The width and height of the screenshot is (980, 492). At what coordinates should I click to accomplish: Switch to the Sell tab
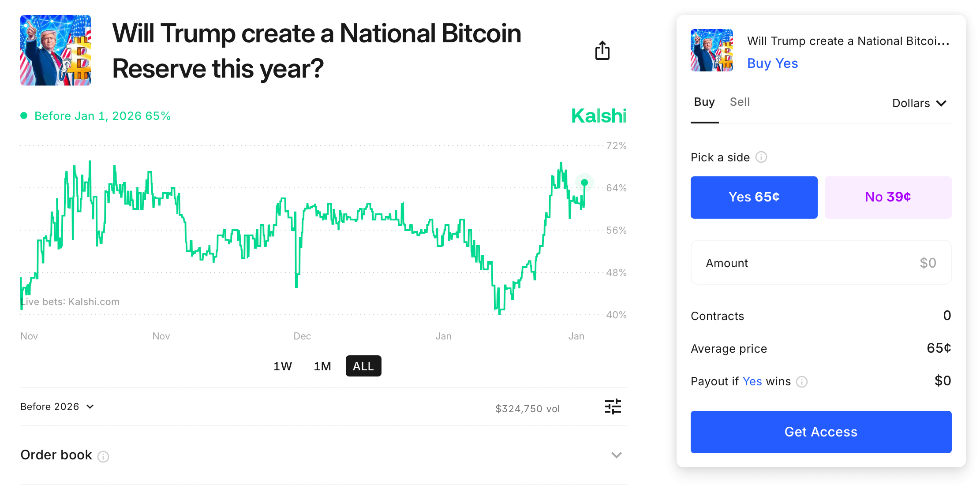(740, 102)
